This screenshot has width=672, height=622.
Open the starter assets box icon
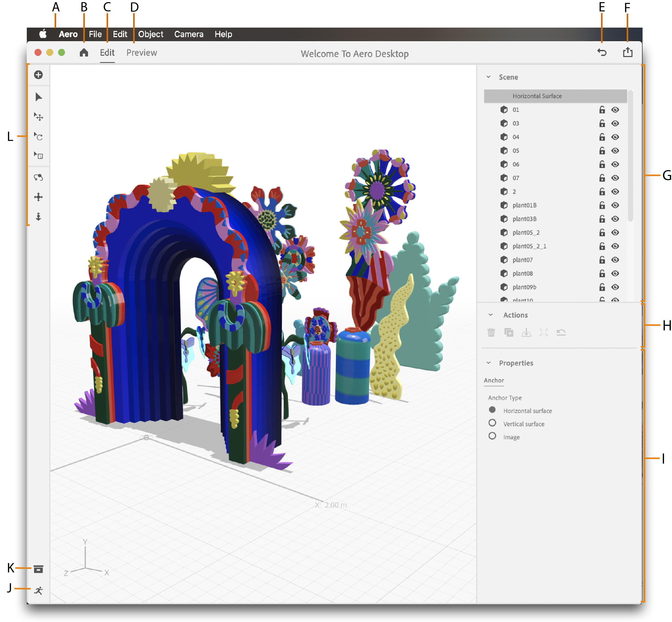[x=38, y=569]
